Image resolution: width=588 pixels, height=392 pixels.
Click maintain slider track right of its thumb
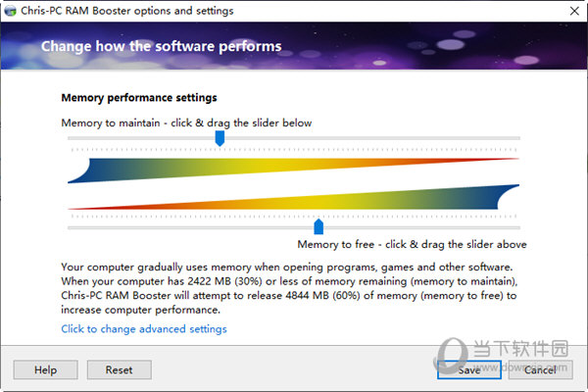pos(372,138)
